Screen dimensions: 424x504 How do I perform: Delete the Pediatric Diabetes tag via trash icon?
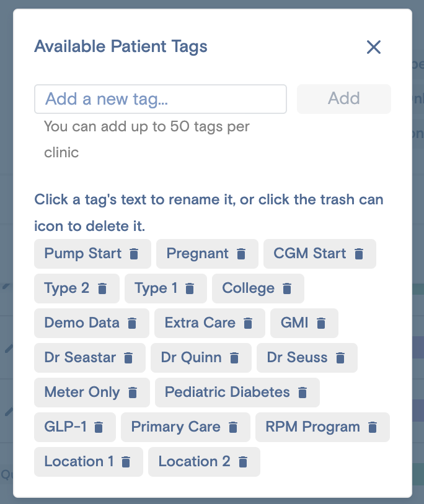click(x=303, y=392)
